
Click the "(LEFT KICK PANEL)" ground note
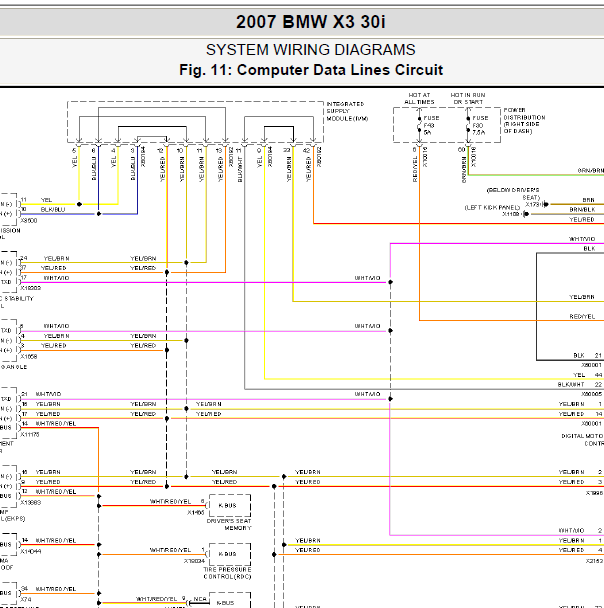pyautogui.click(x=492, y=207)
